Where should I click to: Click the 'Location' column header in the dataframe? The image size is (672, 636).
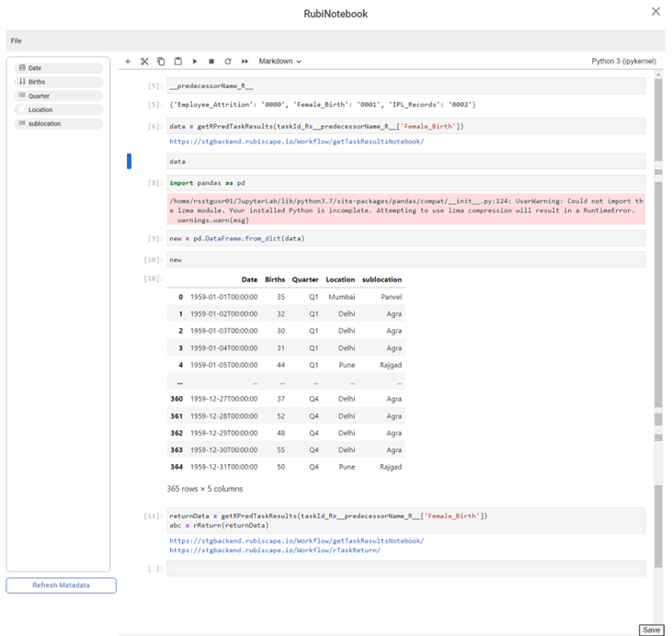tap(340, 279)
